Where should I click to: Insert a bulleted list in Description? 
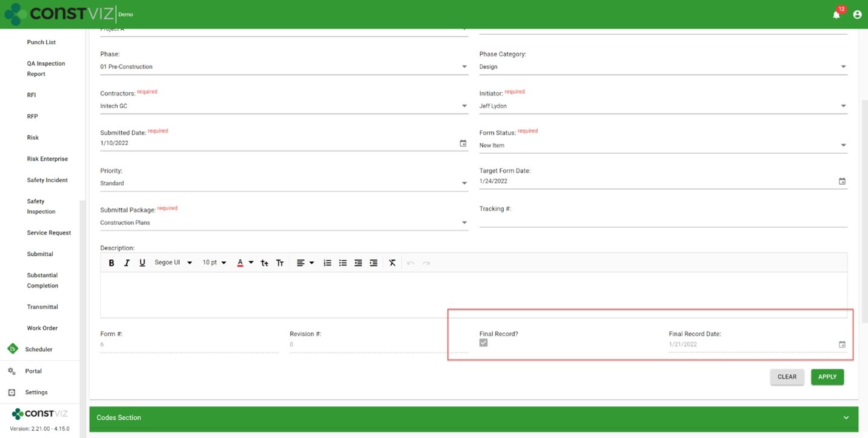click(343, 263)
